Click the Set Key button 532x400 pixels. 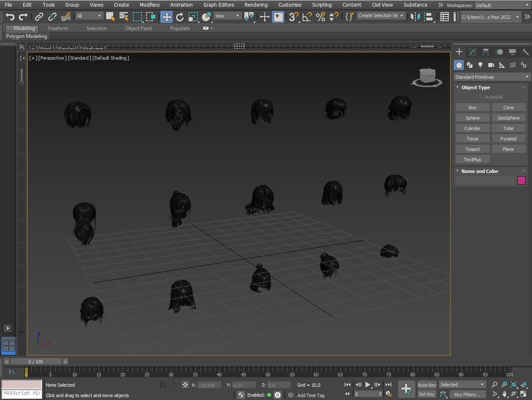coord(427,394)
